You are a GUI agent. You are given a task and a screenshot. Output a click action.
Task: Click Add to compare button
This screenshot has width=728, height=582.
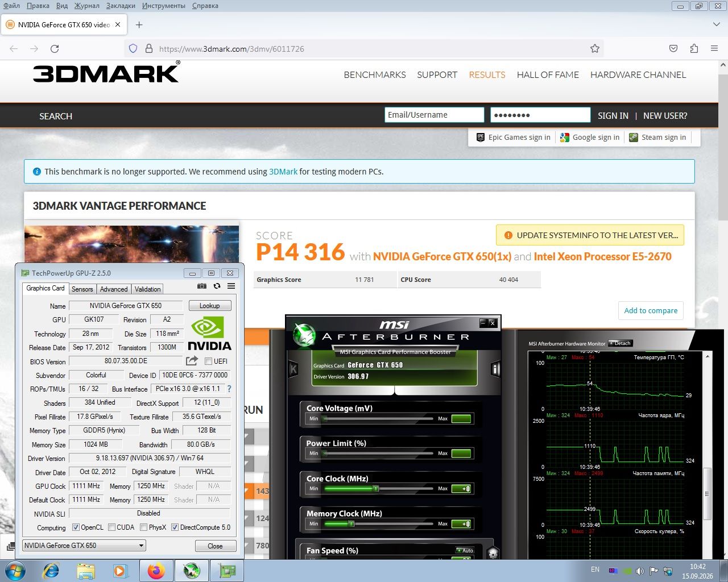click(651, 310)
